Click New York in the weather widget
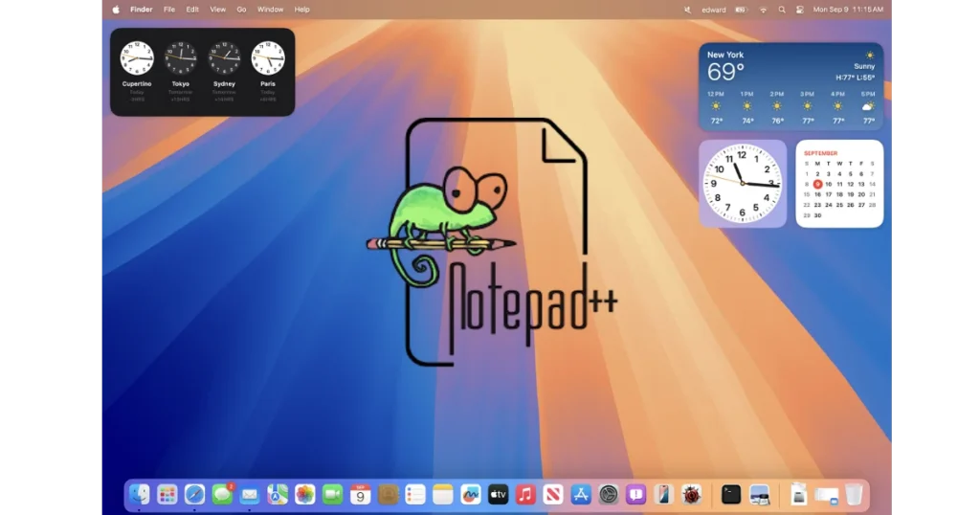980x515 pixels. coord(725,55)
